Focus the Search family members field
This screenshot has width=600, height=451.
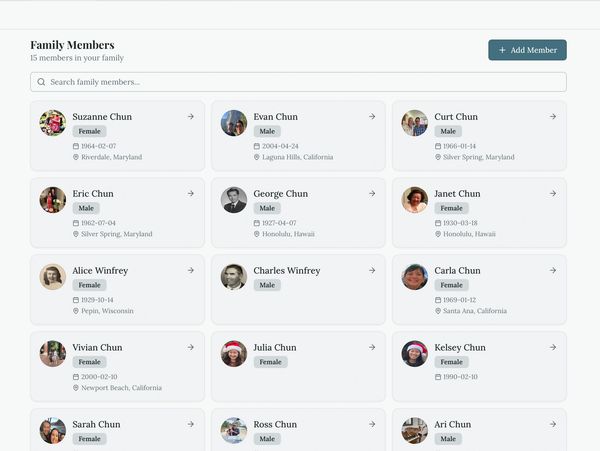pos(300,82)
